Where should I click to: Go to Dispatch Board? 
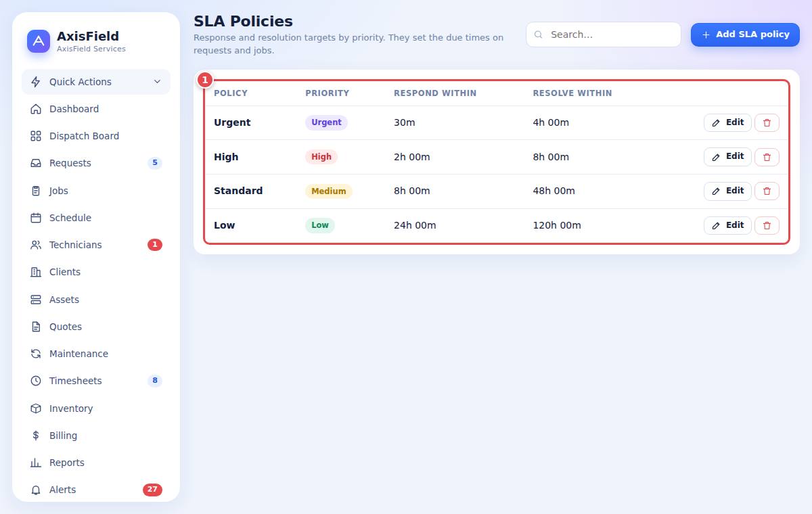pos(96,136)
